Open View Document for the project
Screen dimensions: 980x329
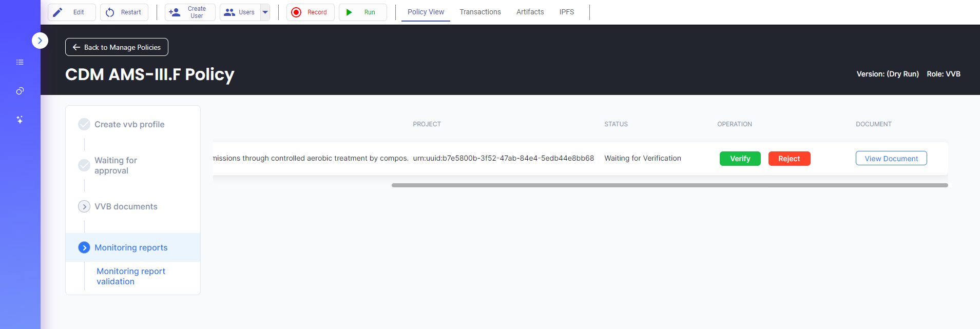pos(891,159)
